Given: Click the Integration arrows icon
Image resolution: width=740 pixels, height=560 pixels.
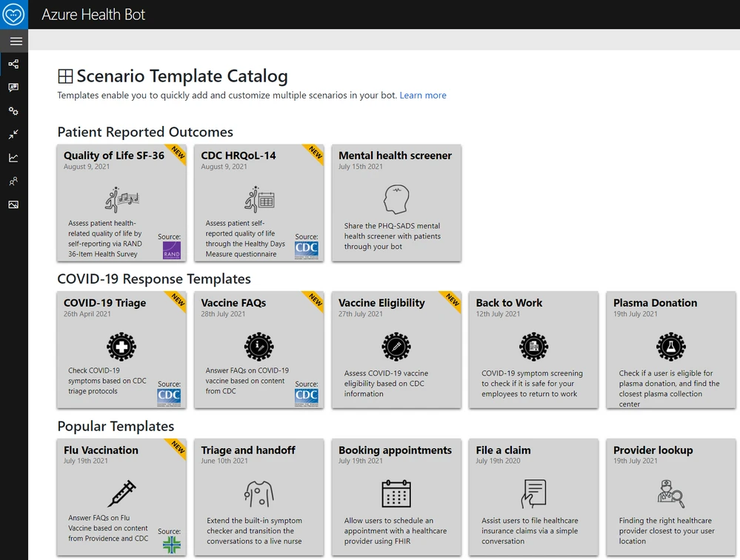Looking at the screenshot, I should [14, 134].
